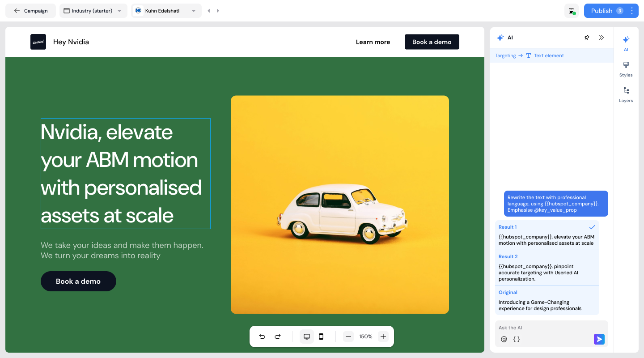Open the Layers sidebar tab
This screenshot has height=358, width=644.
626,94
